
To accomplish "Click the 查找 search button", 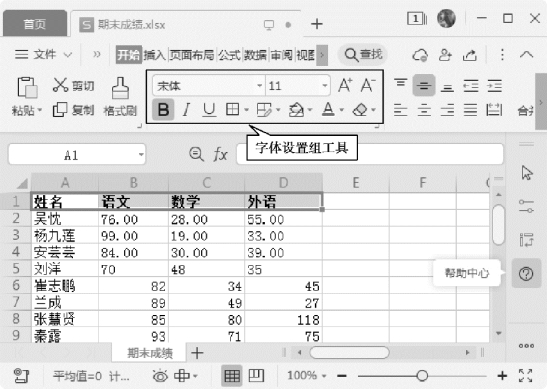I will (x=363, y=55).
